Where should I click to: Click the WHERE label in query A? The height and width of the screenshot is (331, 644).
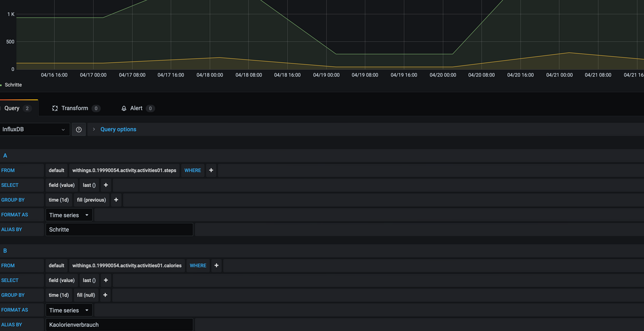pyautogui.click(x=193, y=171)
